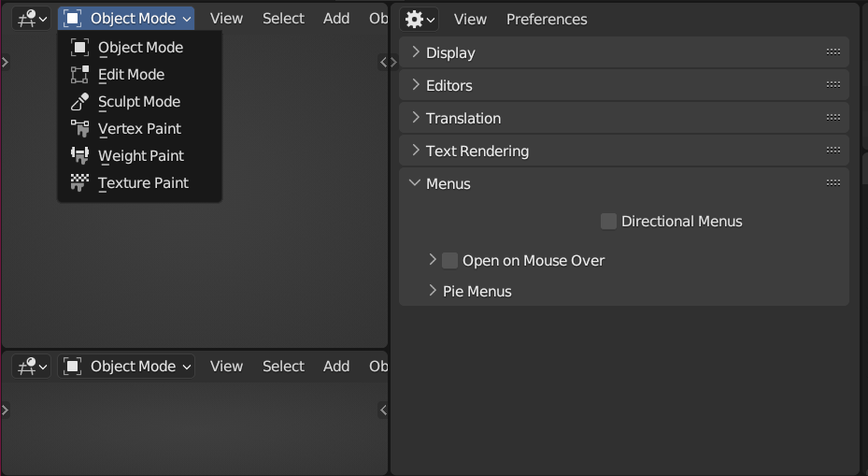Open Add menu in upper viewport header
Screen dimensions: 868x476
click(x=336, y=19)
